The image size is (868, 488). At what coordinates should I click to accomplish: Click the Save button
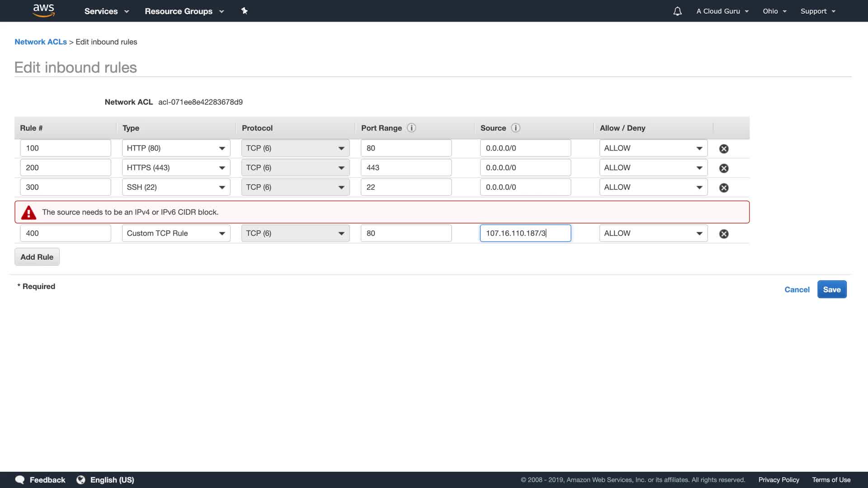click(831, 290)
